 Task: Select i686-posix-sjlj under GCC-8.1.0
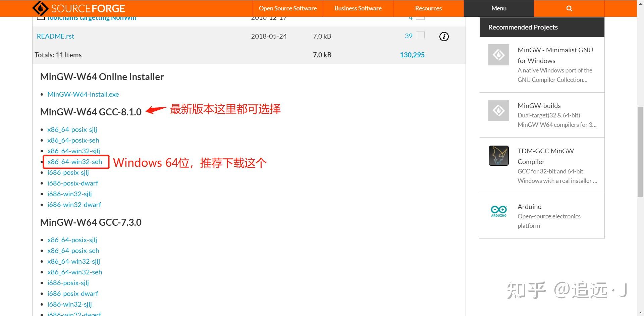[68, 172]
